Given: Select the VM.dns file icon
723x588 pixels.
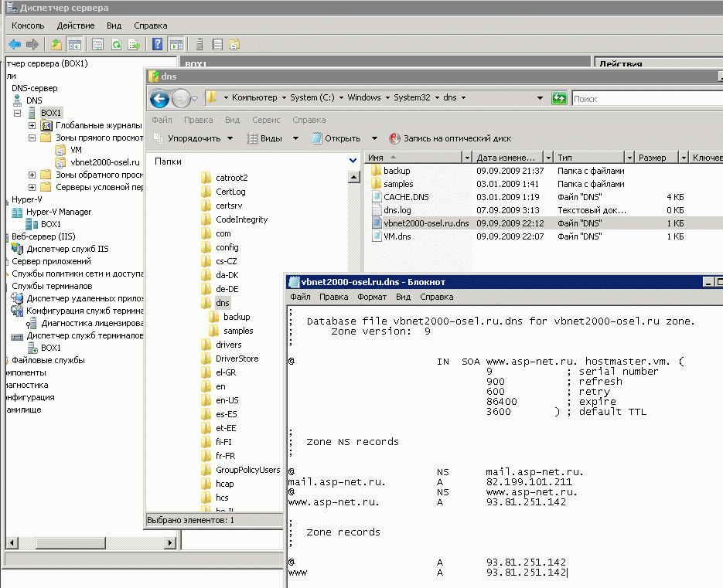Looking at the screenshot, I should [x=377, y=236].
